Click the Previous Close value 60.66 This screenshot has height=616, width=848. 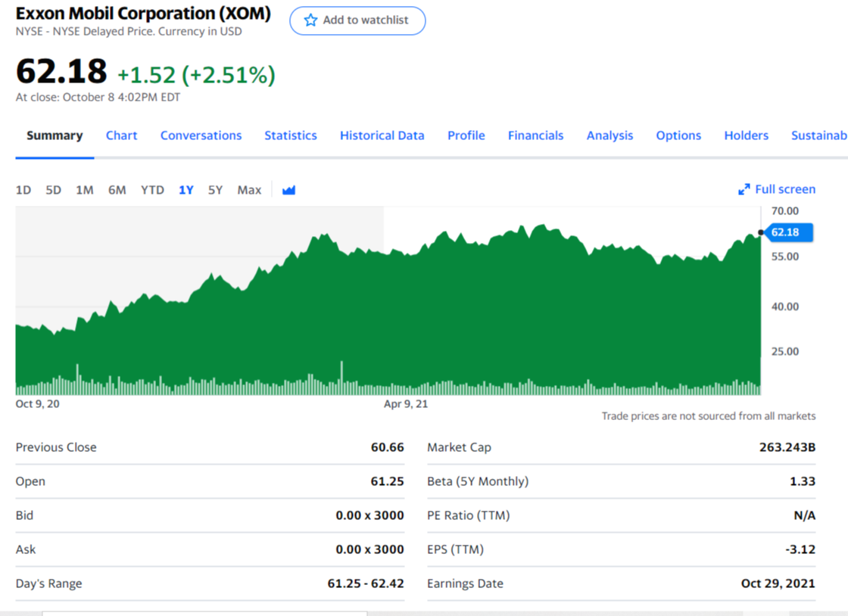click(x=387, y=447)
